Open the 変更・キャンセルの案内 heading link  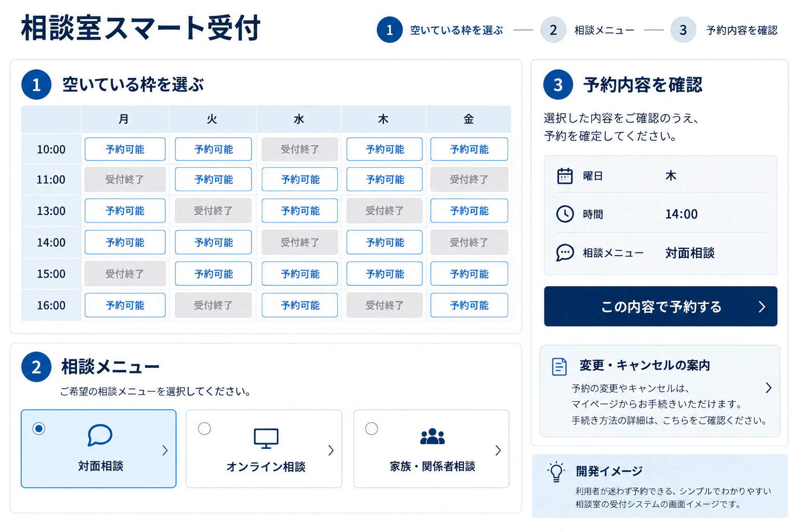point(644,365)
